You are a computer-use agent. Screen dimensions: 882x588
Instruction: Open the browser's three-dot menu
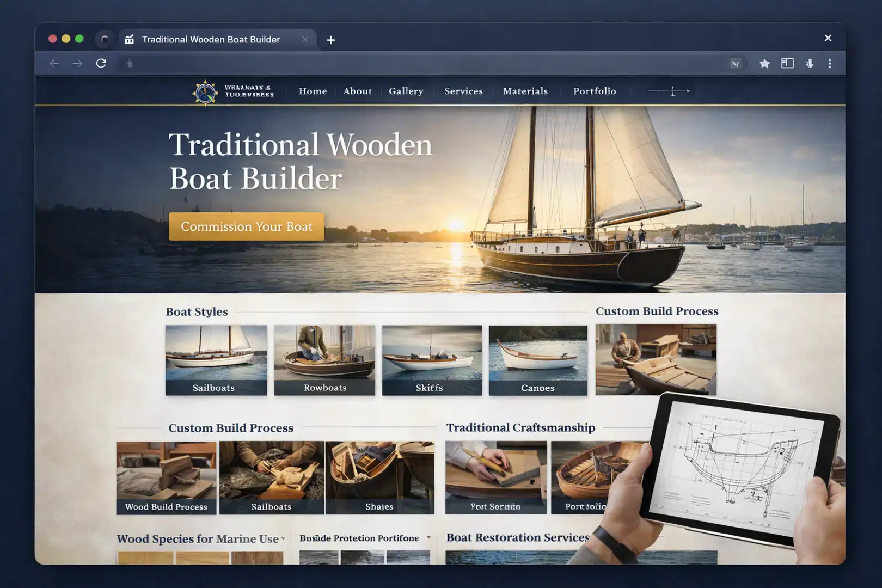point(829,63)
